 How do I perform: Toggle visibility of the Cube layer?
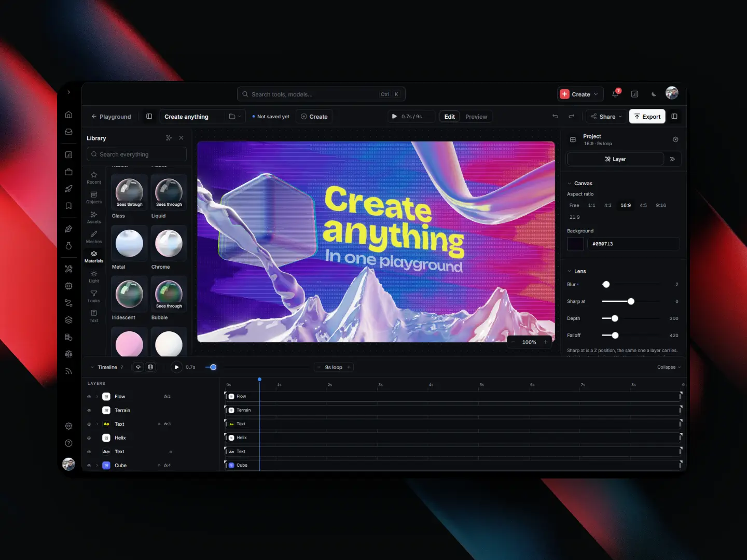[89, 466]
